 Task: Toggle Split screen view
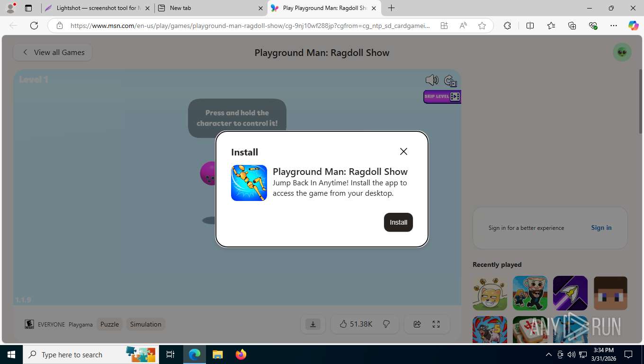pos(530,26)
